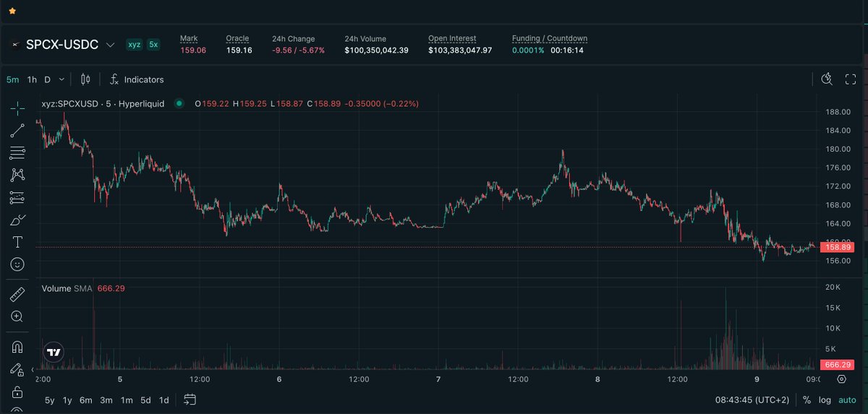Open the Indicators dialog
The width and height of the screenshot is (868, 414).
(137, 79)
